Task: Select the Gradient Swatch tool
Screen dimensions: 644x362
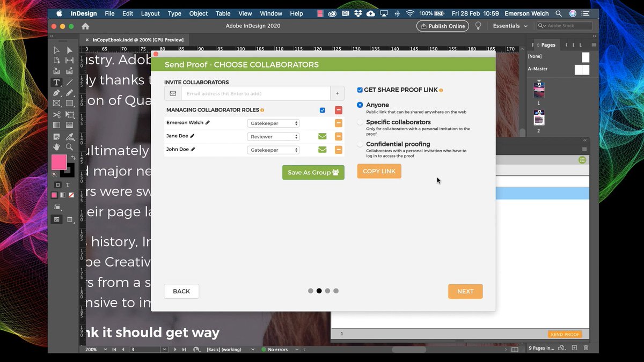Action: (x=56, y=125)
